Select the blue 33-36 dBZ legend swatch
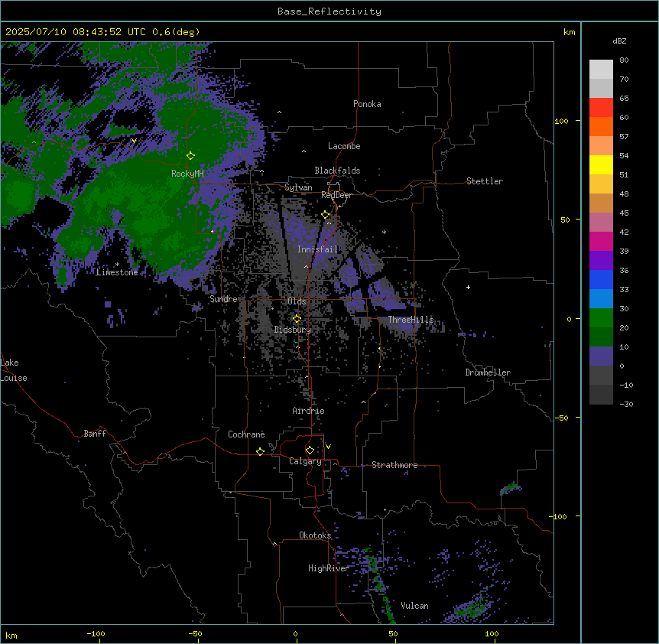The image size is (659, 644). point(601,280)
